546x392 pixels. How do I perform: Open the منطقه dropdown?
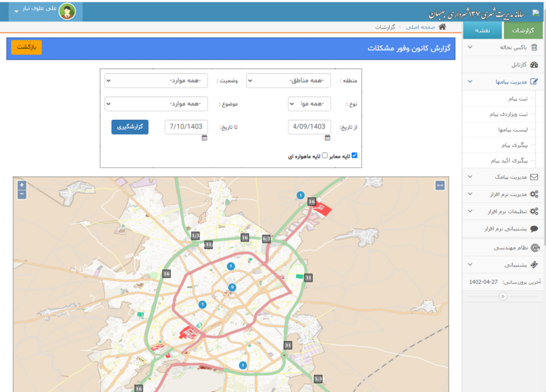tap(288, 81)
